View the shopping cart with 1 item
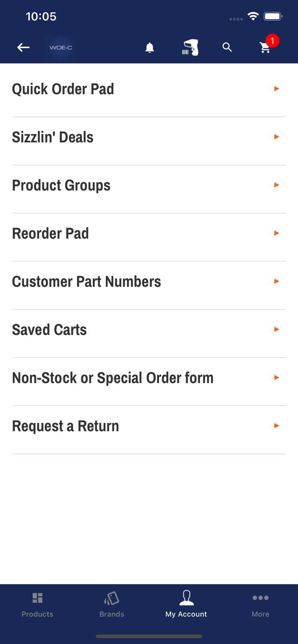This screenshot has height=644, width=298. (x=266, y=48)
